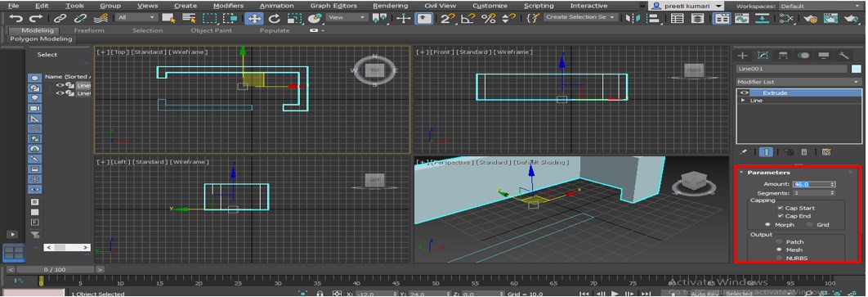Toggle Window/Crossing selection mode

pos(230,18)
